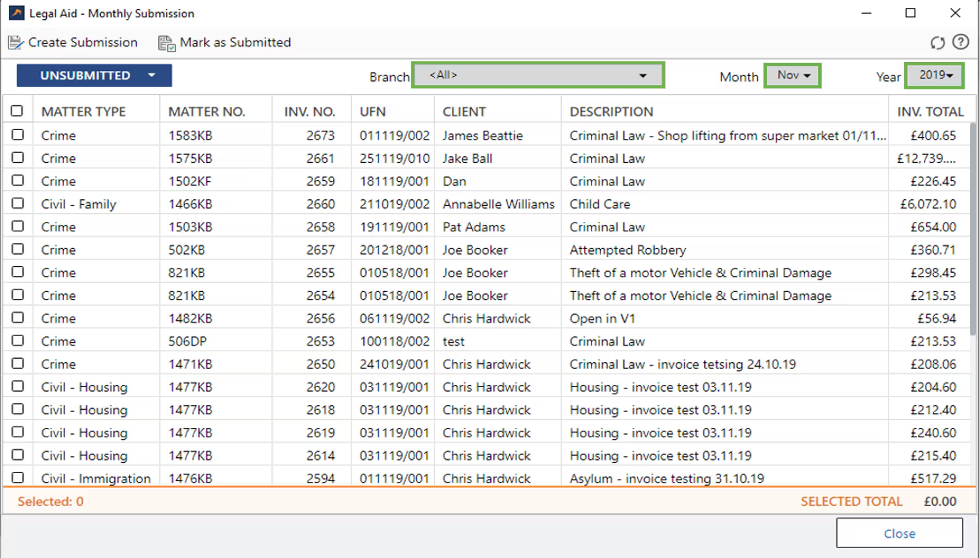Maximize the Monthly Submission window
Screen dimensions: 980x558
pos(910,13)
